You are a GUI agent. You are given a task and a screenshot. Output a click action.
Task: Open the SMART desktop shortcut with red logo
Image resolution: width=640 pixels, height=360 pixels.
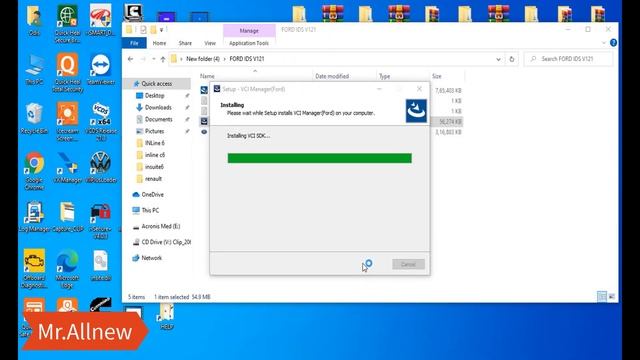point(101,20)
